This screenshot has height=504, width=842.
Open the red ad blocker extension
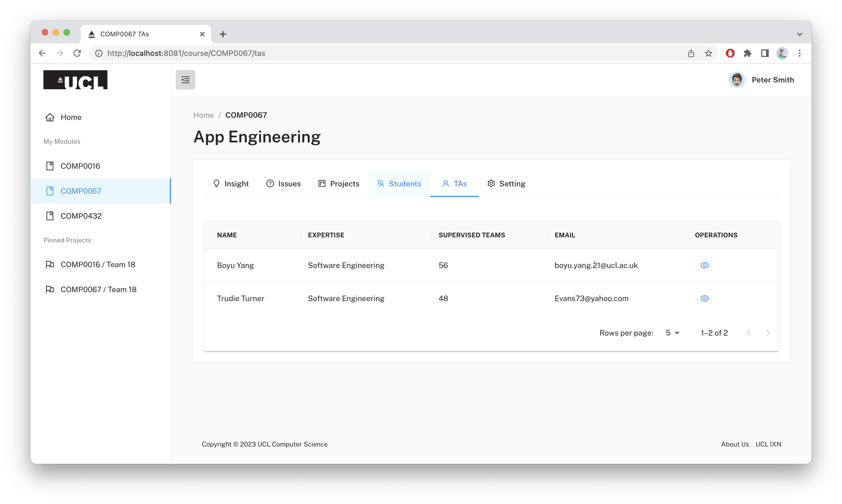click(x=730, y=53)
